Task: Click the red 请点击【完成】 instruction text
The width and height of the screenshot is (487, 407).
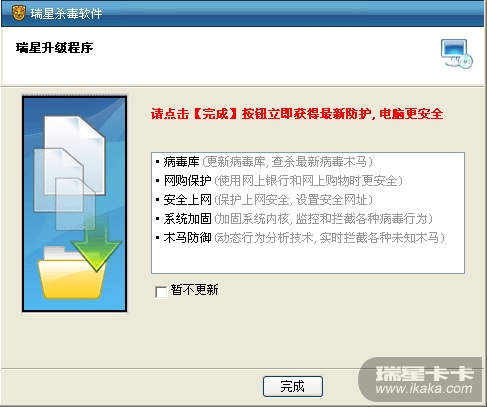Action: 297,114
